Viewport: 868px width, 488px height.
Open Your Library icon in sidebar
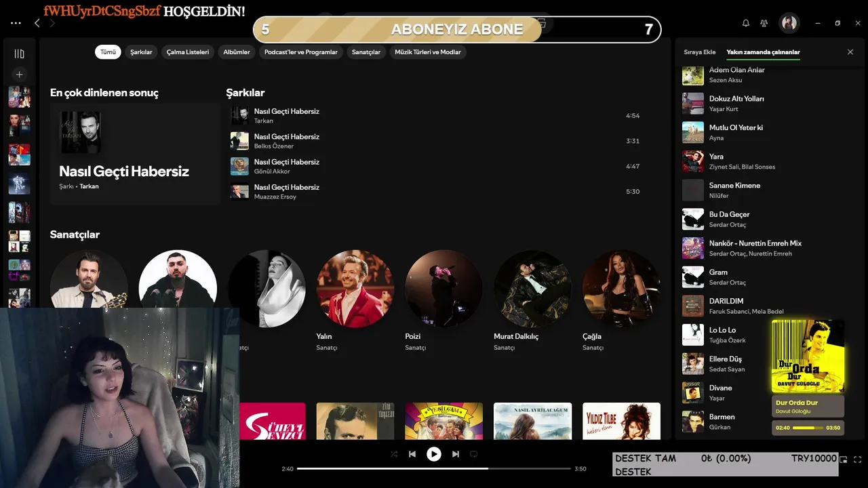tap(20, 54)
